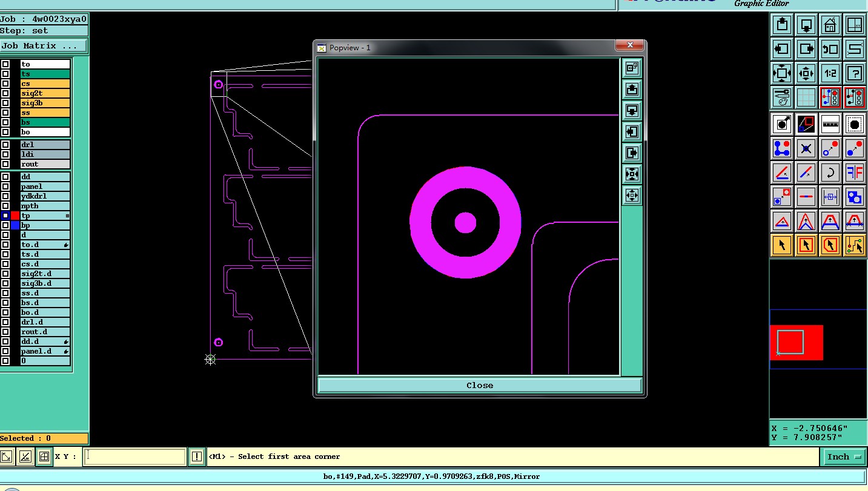Toggle the checkbox for layer panel.d

click(5, 351)
